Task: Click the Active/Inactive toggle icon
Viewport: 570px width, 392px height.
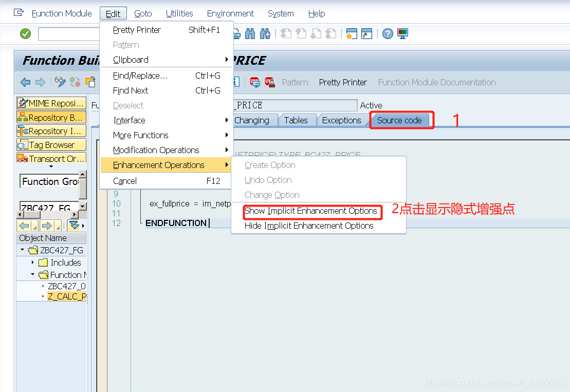Action: tap(75, 82)
